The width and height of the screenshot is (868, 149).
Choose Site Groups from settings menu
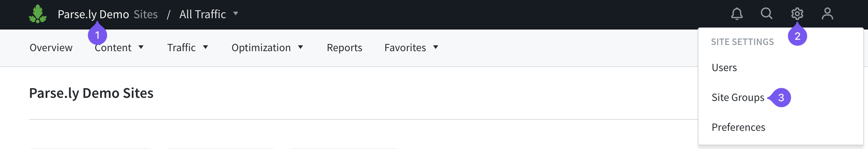tap(738, 98)
